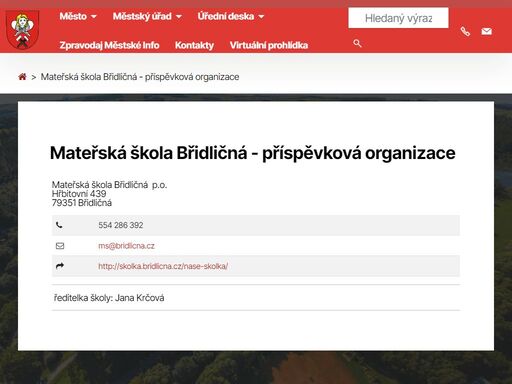The width and height of the screenshot is (512, 384).
Task: Expand the Městský úřad dropdown menu
Action: tap(147, 16)
